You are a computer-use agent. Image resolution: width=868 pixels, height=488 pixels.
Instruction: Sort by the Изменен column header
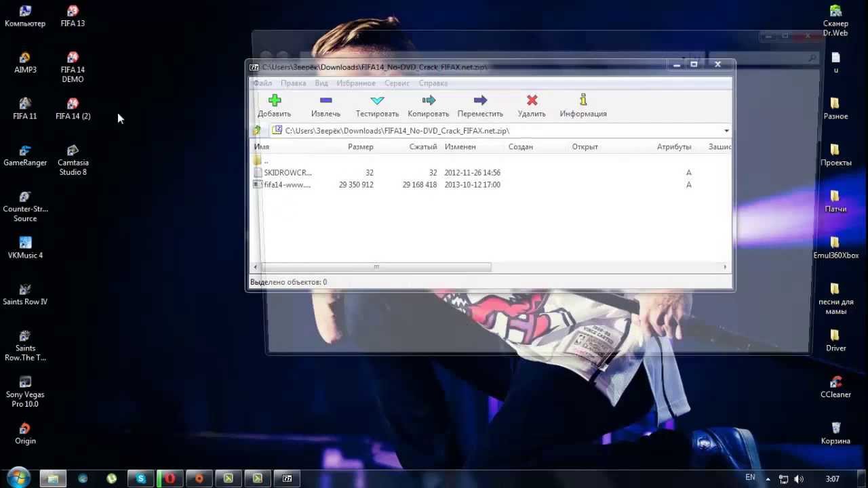[460, 146]
